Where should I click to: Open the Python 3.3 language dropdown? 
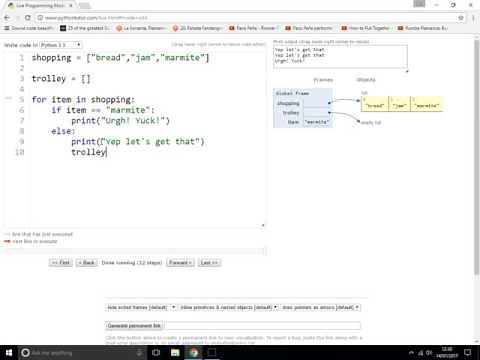tap(60, 45)
